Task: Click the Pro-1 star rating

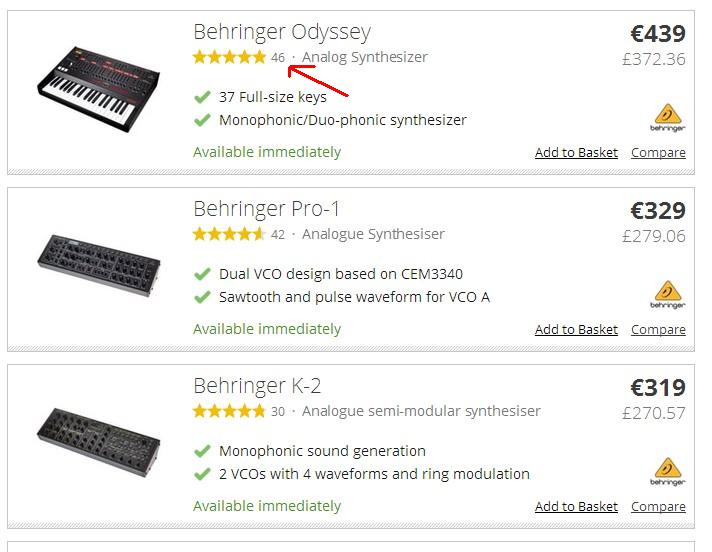Action: click(x=229, y=234)
